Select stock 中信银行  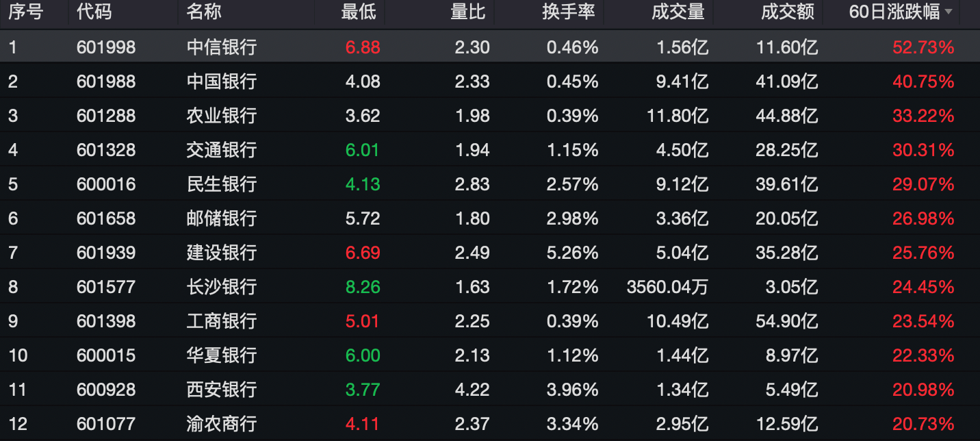click(222, 47)
